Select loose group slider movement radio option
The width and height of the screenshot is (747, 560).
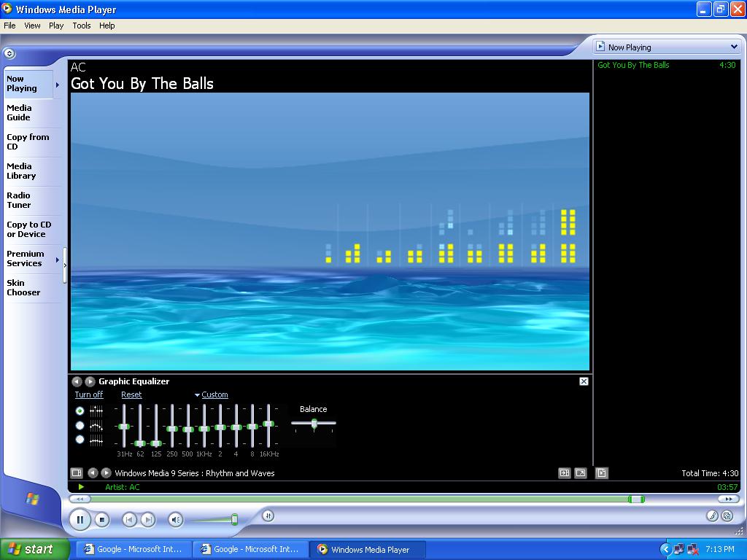point(80,425)
